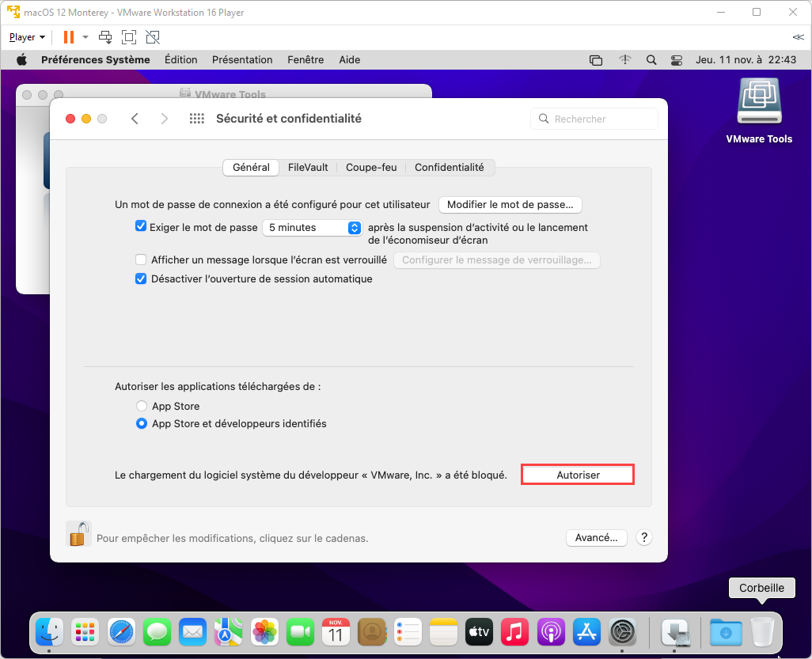Open Safari from the Dock
The image size is (812, 659).
pyautogui.click(x=121, y=631)
